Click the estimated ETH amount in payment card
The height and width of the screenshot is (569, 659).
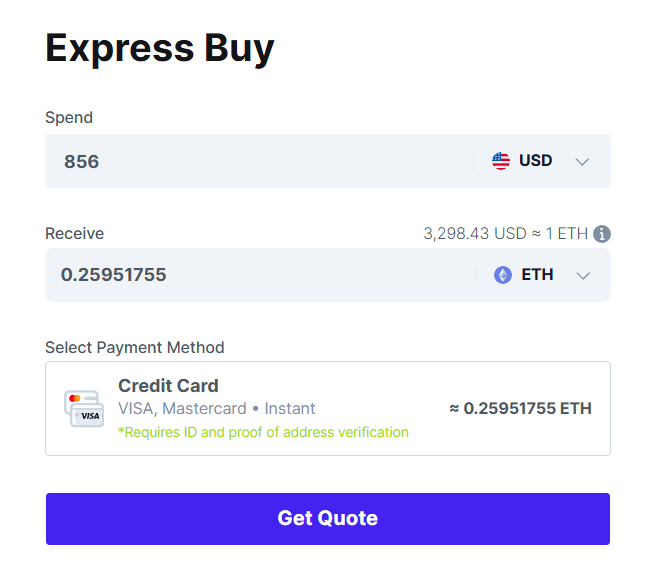point(520,408)
